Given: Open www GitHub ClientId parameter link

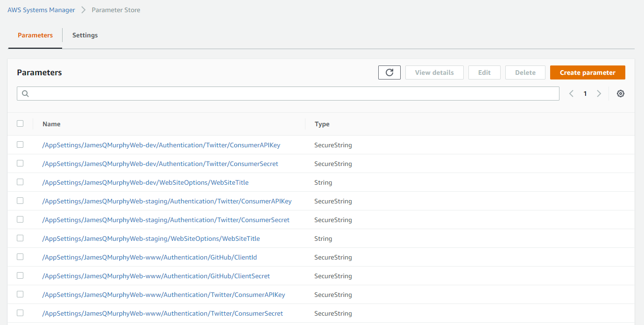Looking at the screenshot, I should pos(149,257).
